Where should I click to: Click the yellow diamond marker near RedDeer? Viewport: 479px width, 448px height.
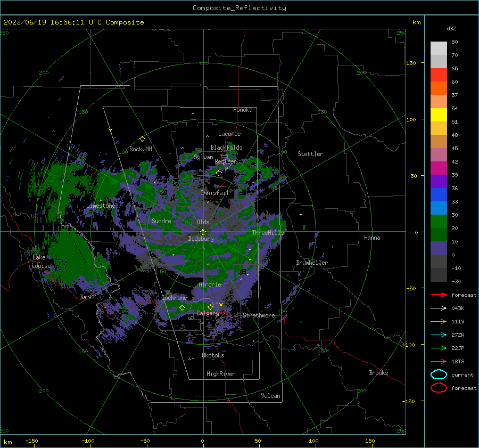[219, 173]
